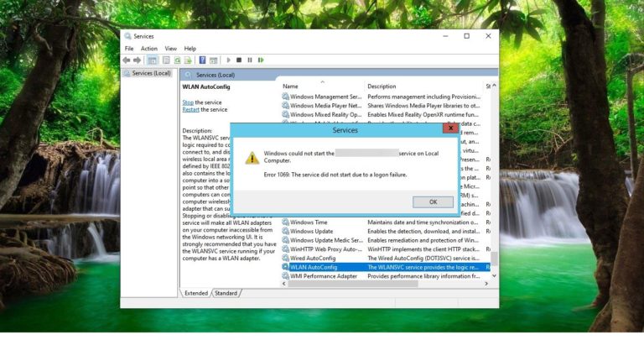Viewport: 644px width, 340px height.
Task: Click the horizontal scrollbar thumb below the list
Action: click(x=352, y=284)
